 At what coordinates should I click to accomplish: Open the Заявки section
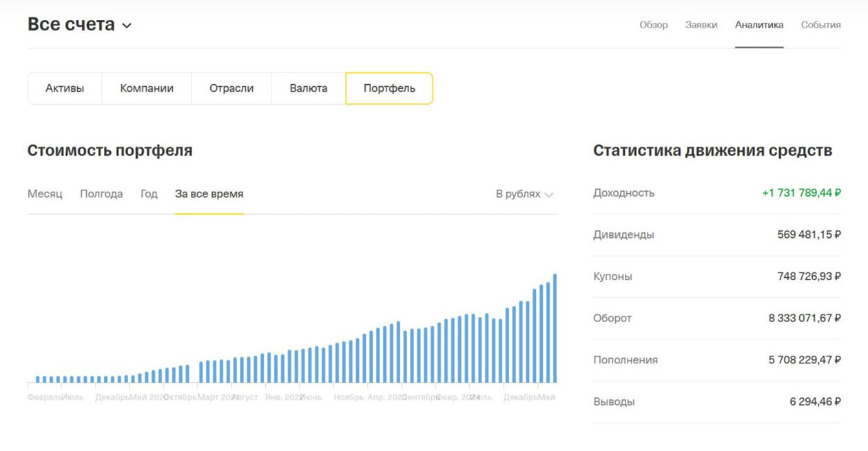point(702,24)
